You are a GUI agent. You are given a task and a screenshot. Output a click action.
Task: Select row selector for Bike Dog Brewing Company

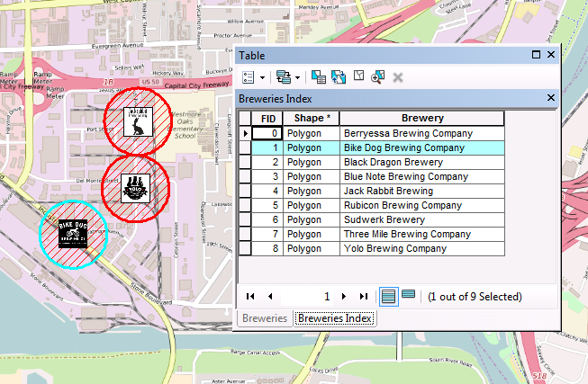[245, 147]
